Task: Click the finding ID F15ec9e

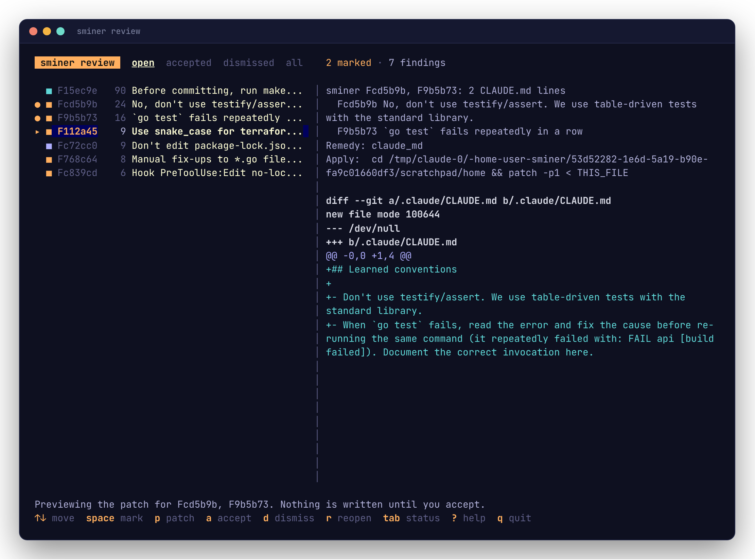Action: 77,91
